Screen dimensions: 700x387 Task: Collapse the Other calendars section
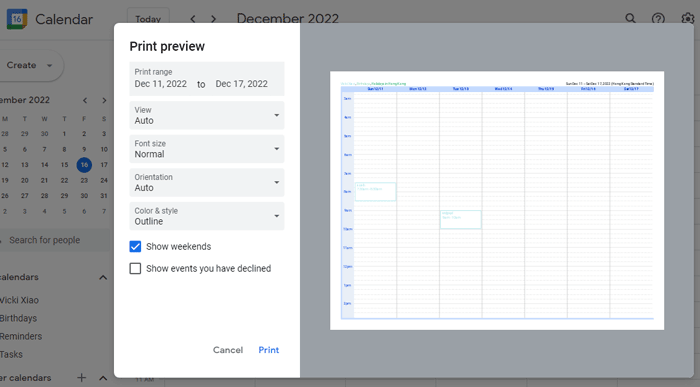(103, 378)
